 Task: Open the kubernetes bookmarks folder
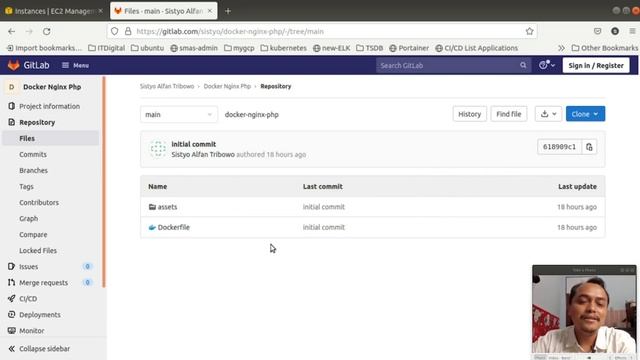tap(283, 48)
